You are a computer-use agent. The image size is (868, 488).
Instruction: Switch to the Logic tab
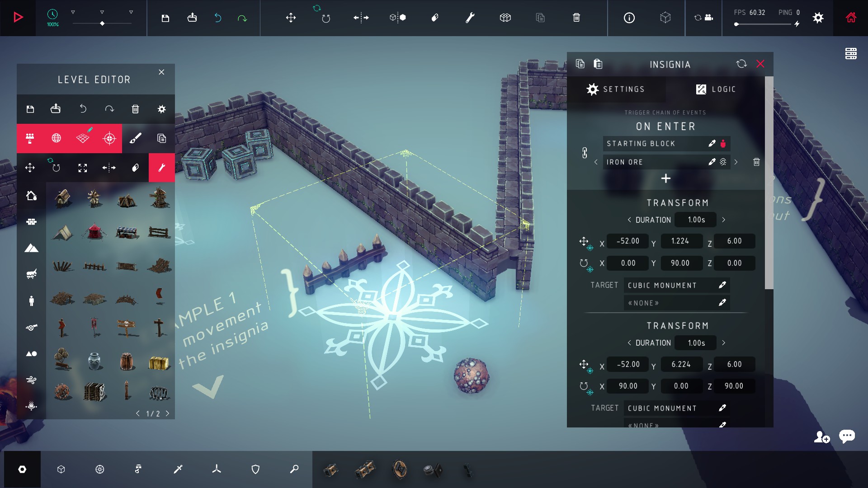tap(716, 89)
